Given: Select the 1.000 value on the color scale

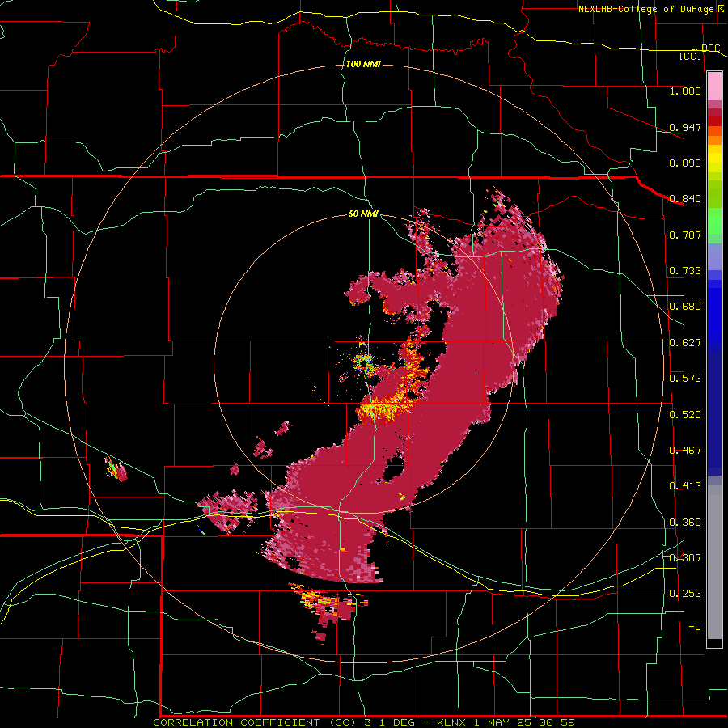Looking at the screenshot, I should pos(685,91).
